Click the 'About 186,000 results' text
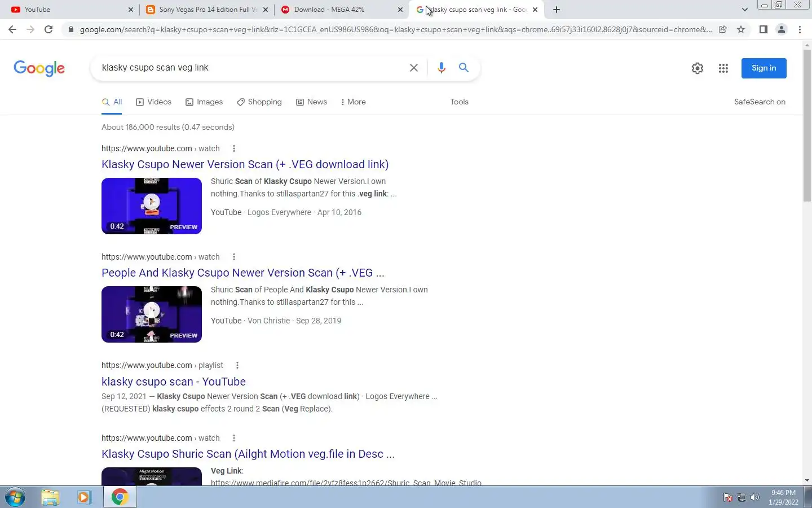Screen dimensions: 812x508 (168, 127)
